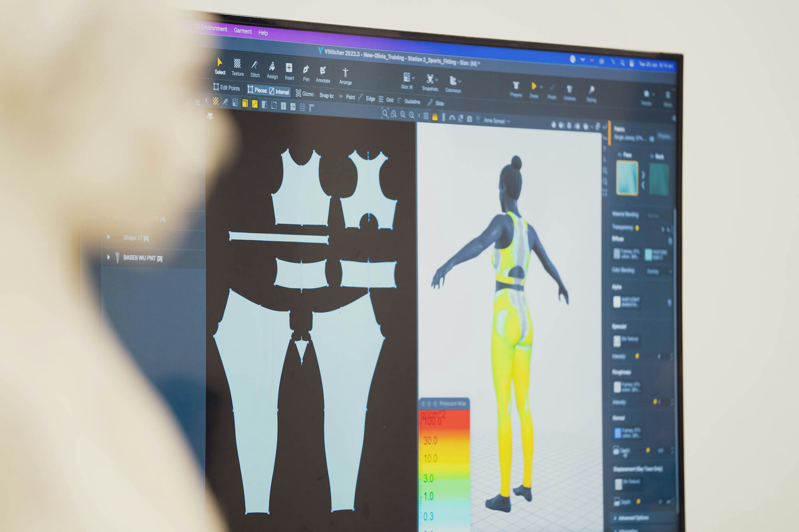Open the Colorways dropdown
This screenshot has width=799, height=532.
(453, 84)
